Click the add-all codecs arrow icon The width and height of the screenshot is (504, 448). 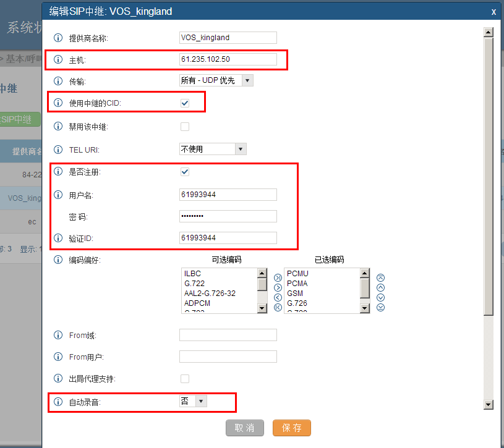pos(278,277)
